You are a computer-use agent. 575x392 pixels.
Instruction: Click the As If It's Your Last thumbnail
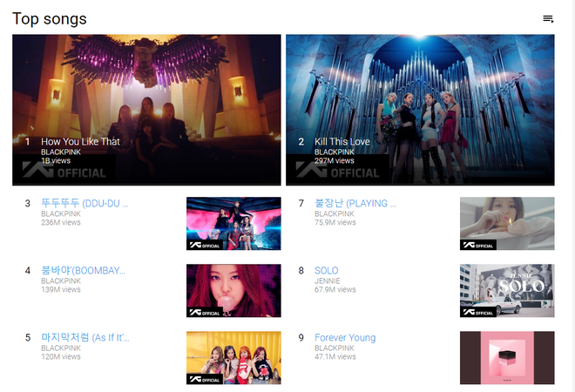[x=233, y=358]
